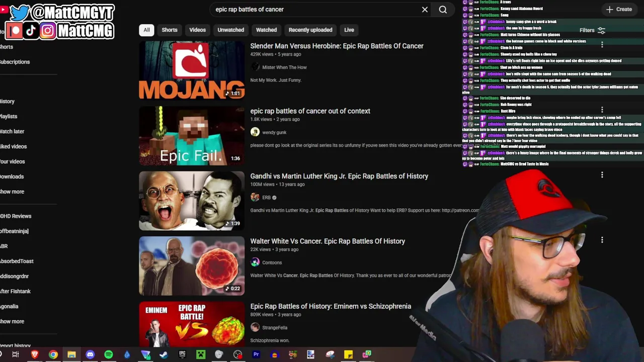Open Brave browser from the taskbar
The height and width of the screenshot is (362, 644).
[35, 354]
